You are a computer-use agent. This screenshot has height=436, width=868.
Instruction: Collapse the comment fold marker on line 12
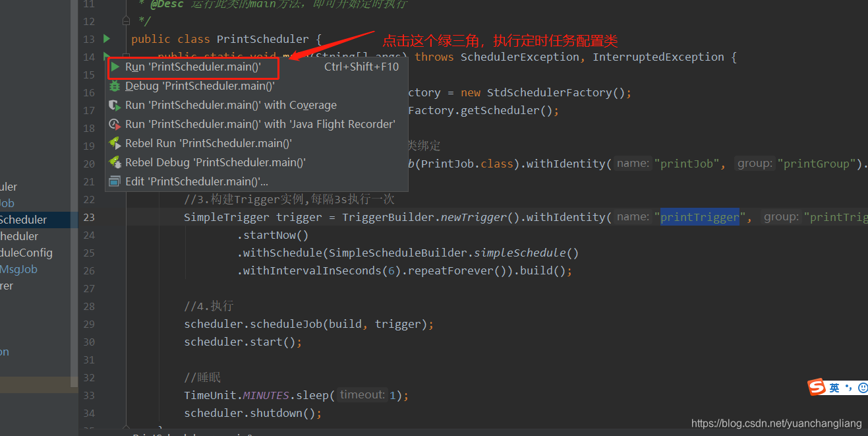pos(126,21)
